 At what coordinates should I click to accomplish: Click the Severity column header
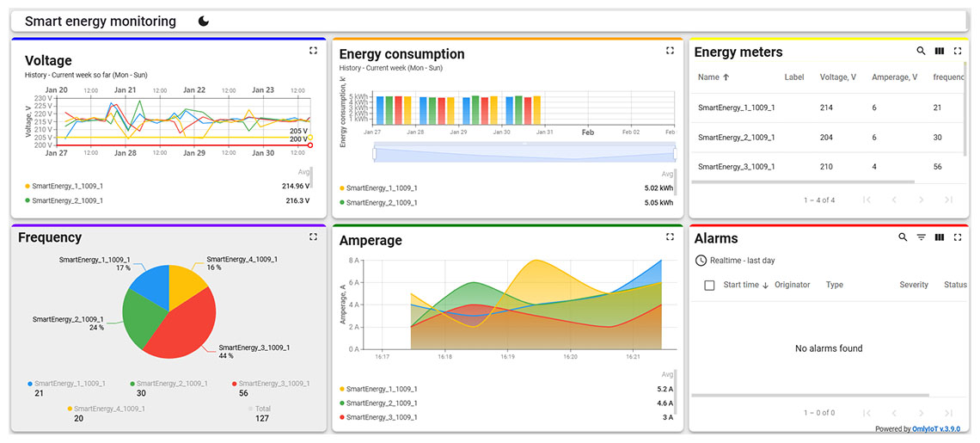914,285
